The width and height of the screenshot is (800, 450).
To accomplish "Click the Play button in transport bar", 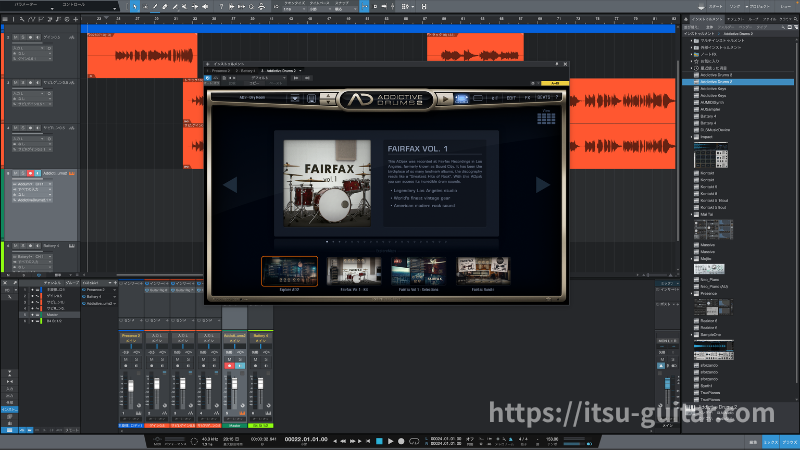I will pos(390,441).
